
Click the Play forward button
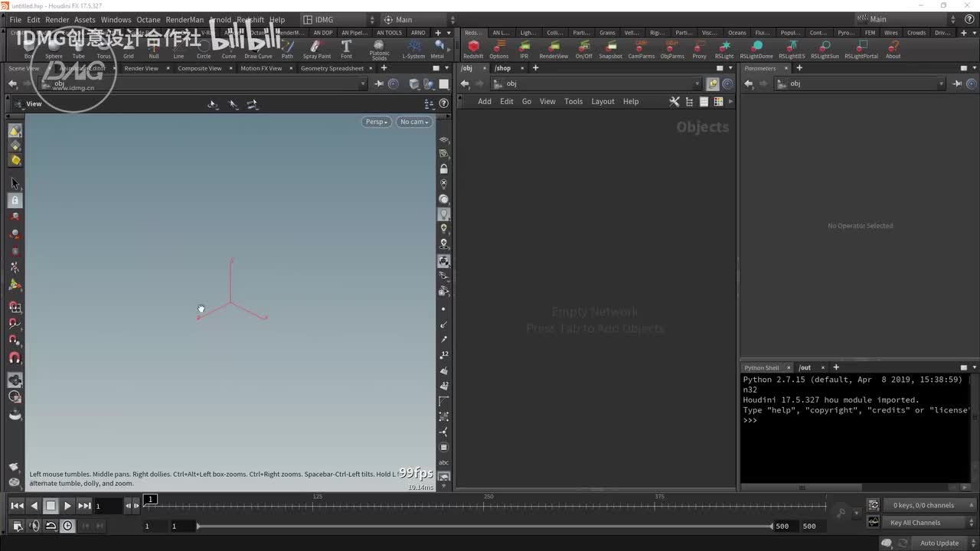click(x=67, y=506)
